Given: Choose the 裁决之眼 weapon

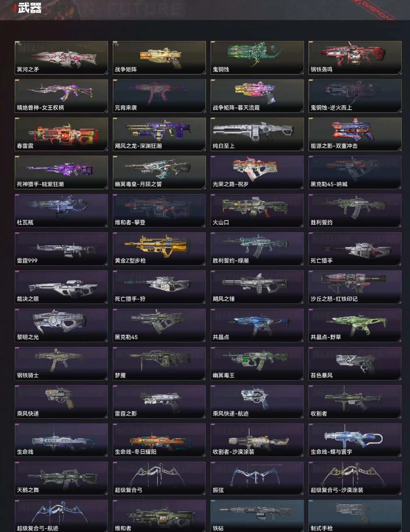Looking at the screenshot, I should [x=61, y=287].
